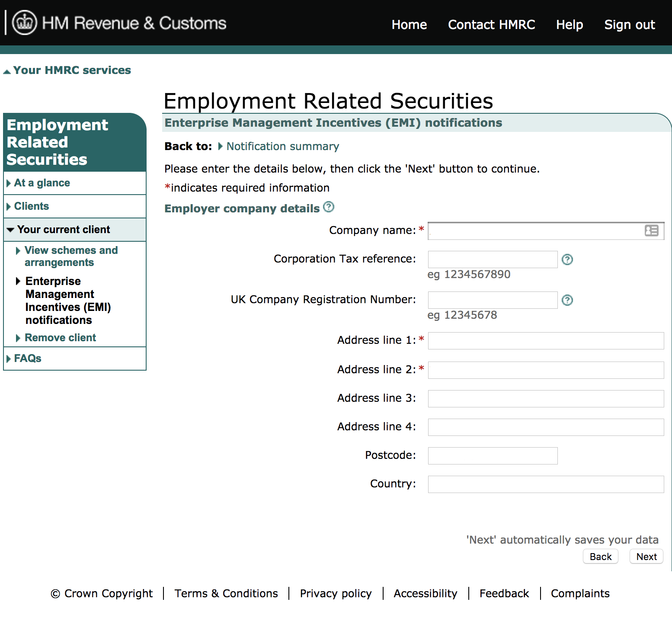Click the Clients sidebar entry
This screenshot has width=672, height=618.
(31, 206)
